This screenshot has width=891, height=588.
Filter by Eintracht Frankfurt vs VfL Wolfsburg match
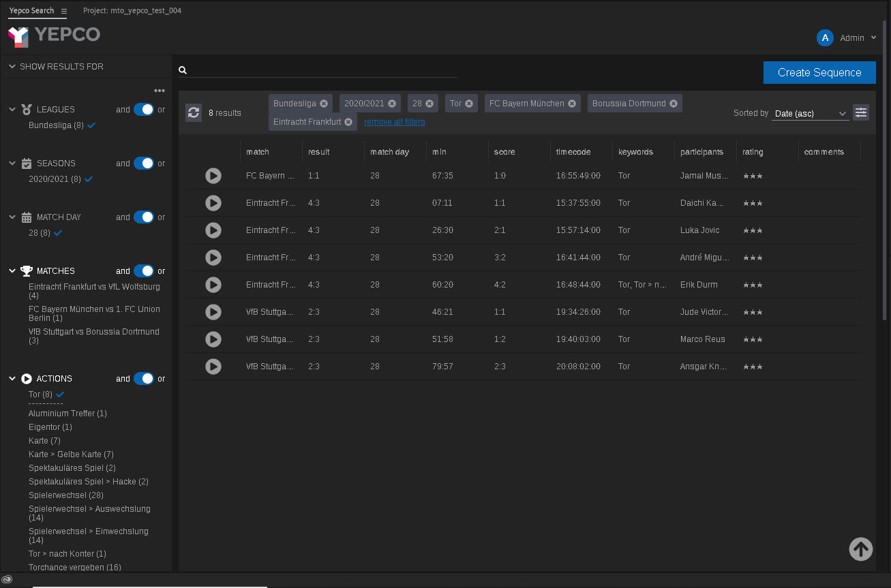click(x=94, y=291)
